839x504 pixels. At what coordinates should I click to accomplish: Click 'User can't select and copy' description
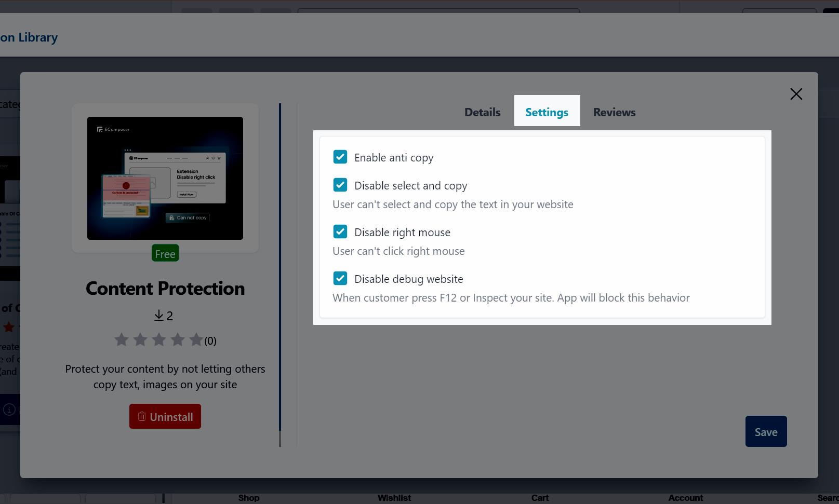pyautogui.click(x=453, y=205)
